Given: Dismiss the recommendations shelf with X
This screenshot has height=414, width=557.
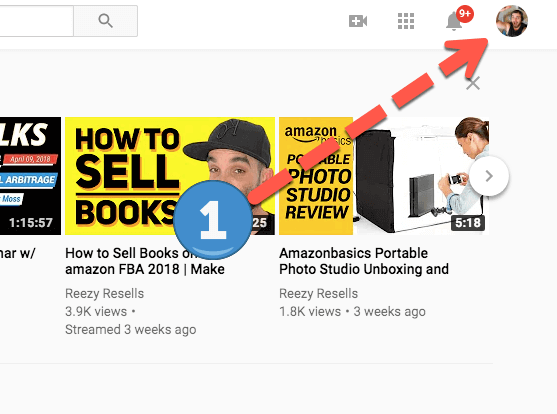Looking at the screenshot, I should [x=473, y=84].
